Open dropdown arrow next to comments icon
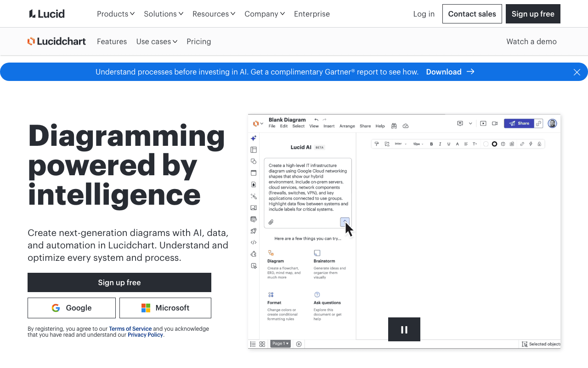 (x=470, y=123)
